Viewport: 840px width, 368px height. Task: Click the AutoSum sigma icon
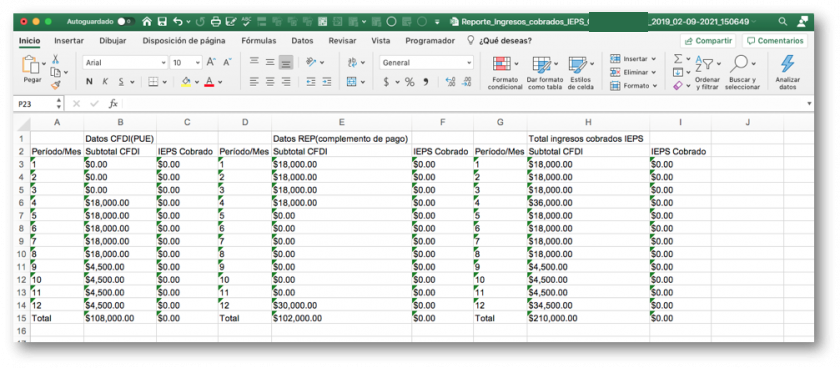[x=678, y=59]
